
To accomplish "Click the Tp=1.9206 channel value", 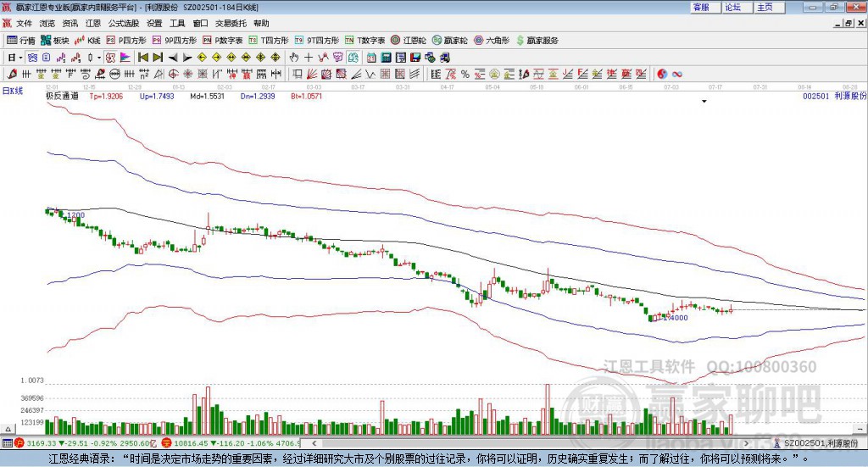I will (x=106, y=97).
